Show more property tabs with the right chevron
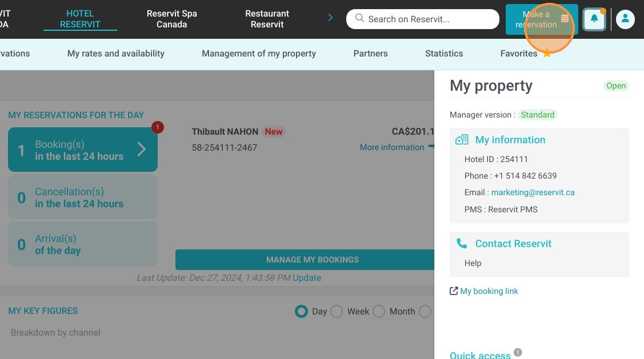The width and height of the screenshot is (644, 359). coord(330,18)
